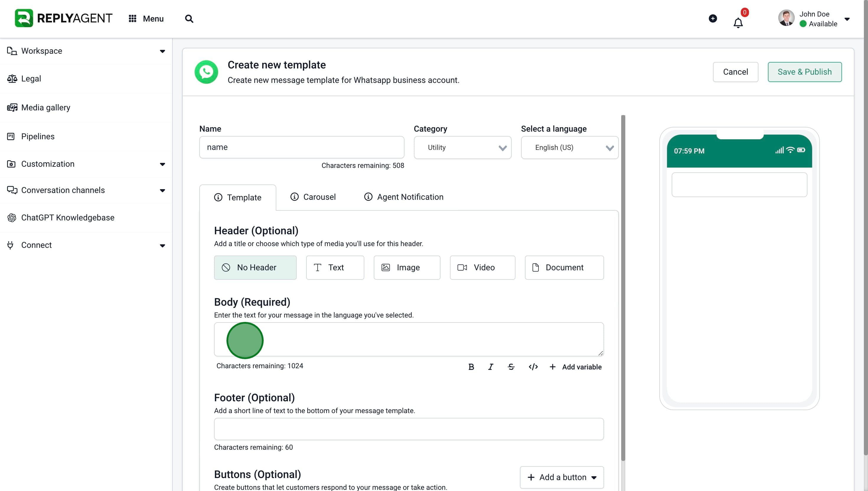Open the language dropdown showing English (US)
868x491 pixels.
[x=570, y=147]
